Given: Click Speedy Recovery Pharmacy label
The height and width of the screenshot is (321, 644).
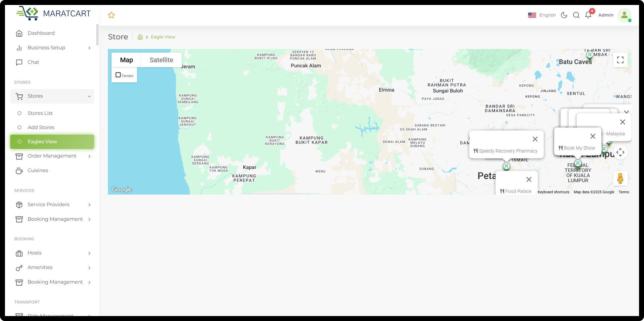Looking at the screenshot, I should point(508,151).
